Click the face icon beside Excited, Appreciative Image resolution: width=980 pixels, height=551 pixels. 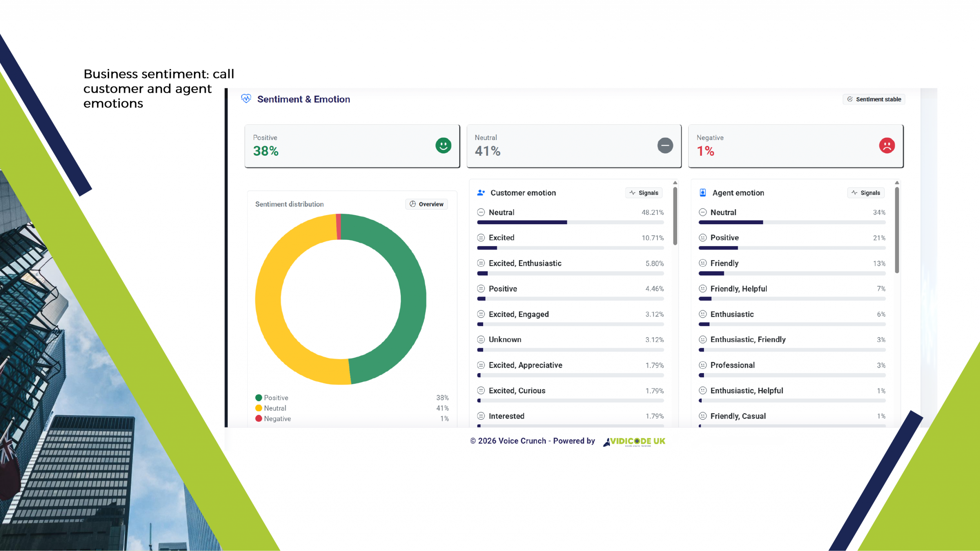pos(481,365)
